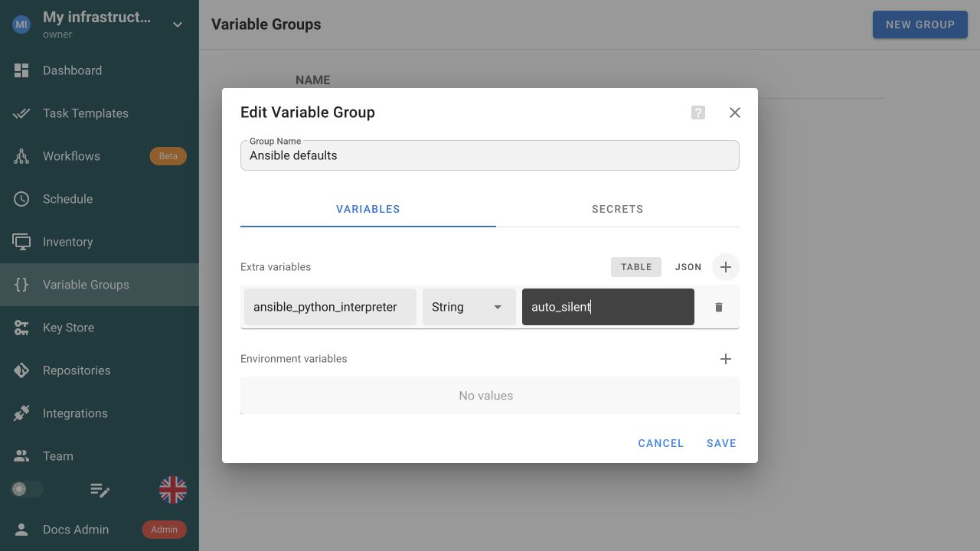Click the Task Templates double-check icon
Screen dimensions: 980x551
coord(21,113)
